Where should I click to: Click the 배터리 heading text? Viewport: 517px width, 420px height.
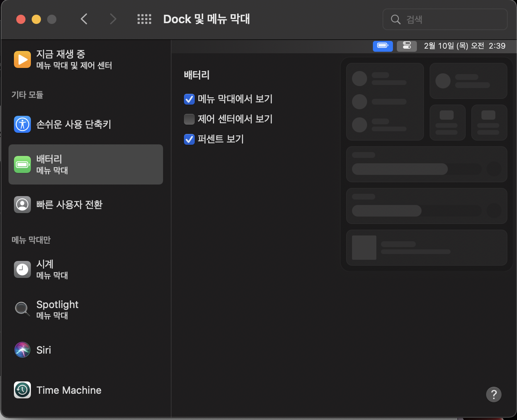click(197, 75)
